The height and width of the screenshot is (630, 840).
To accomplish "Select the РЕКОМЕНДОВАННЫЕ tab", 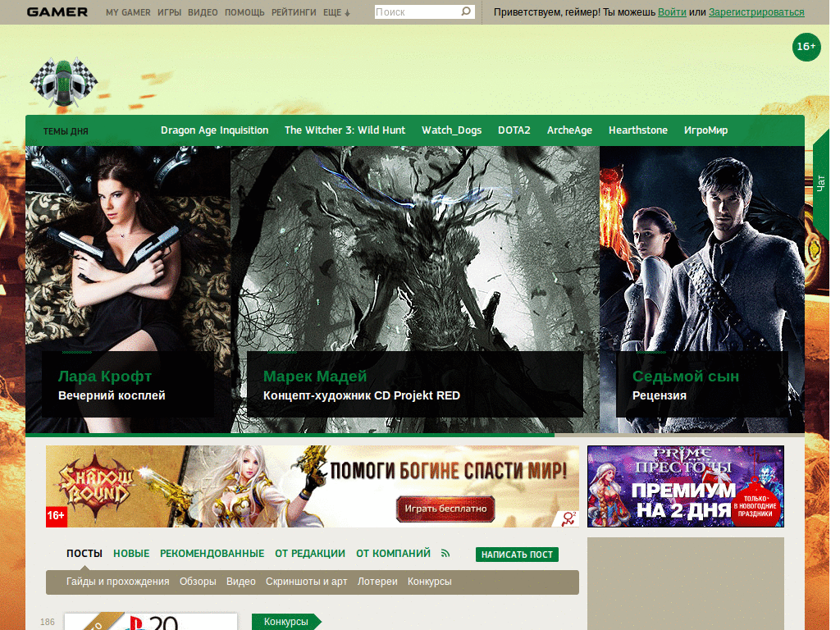I will 212,554.
